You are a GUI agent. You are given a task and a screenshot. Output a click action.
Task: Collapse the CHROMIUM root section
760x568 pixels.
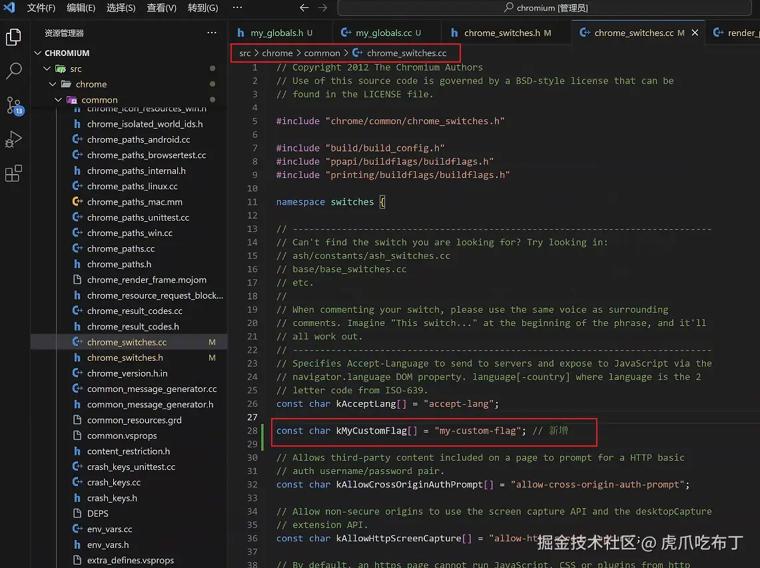tap(37, 53)
